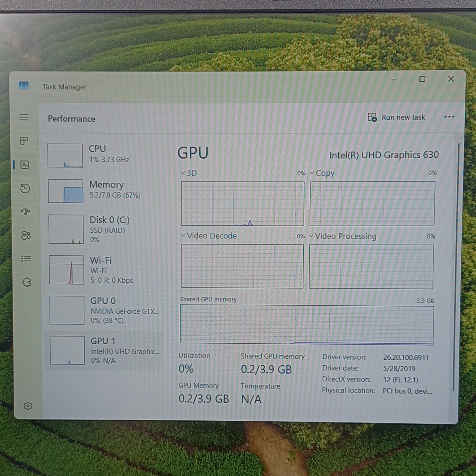Click the Video Decode usage graph
The width and height of the screenshot is (476, 476).
pyautogui.click(x=242, y=266)
